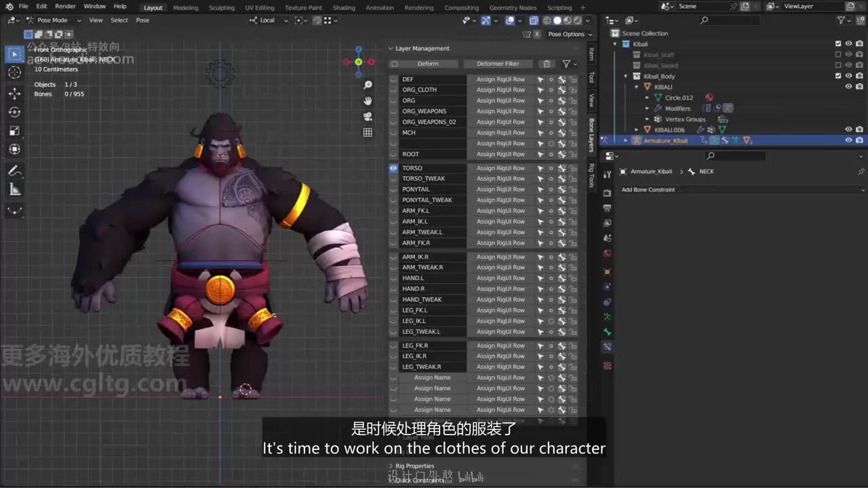Image resolution: width=868 pixels, height=488 pixels.
Task: Click lock icon in ROOT row
Action: [573, 155]
